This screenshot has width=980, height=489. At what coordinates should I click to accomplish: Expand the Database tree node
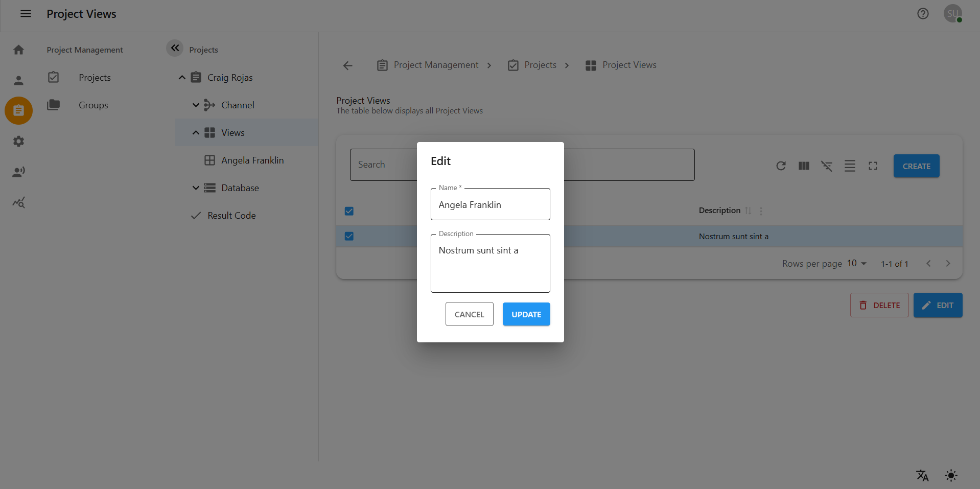point(196,188)
